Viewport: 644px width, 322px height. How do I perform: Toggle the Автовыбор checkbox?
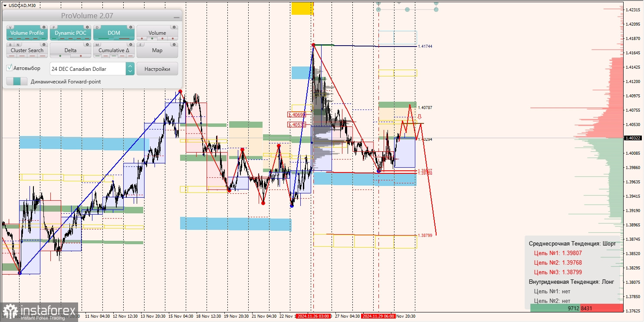click(9, 68)
